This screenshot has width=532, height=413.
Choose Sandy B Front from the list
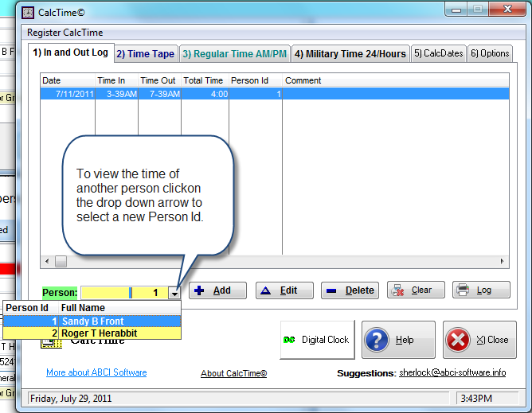click(x=92, y=321)
